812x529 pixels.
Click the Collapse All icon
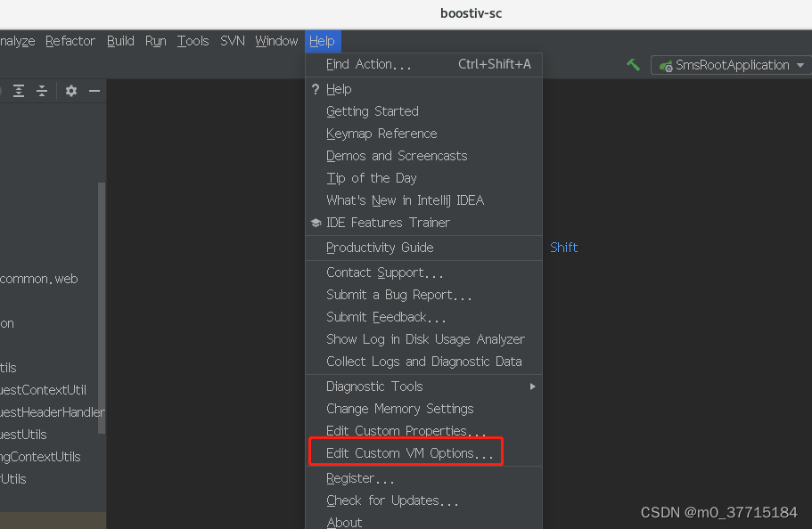pyautogui.click(x=41, y=90)
